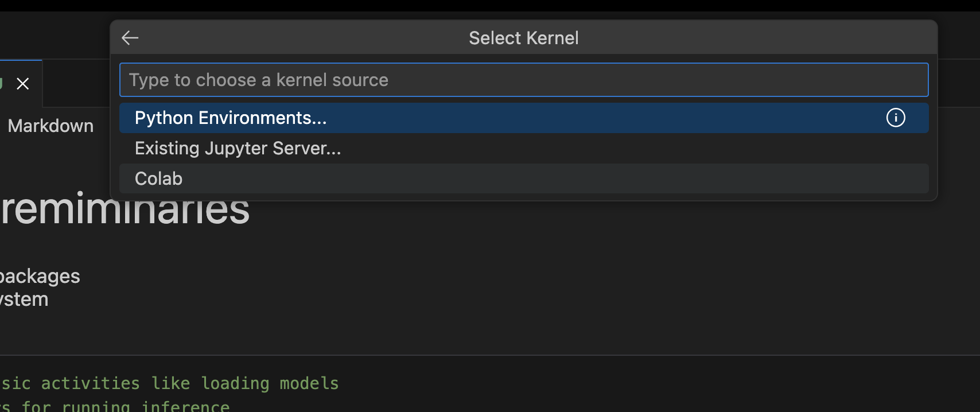Go back using the left arrow icon
The height and width of the screenshot is (412, 980).
(x=130, y=38)
